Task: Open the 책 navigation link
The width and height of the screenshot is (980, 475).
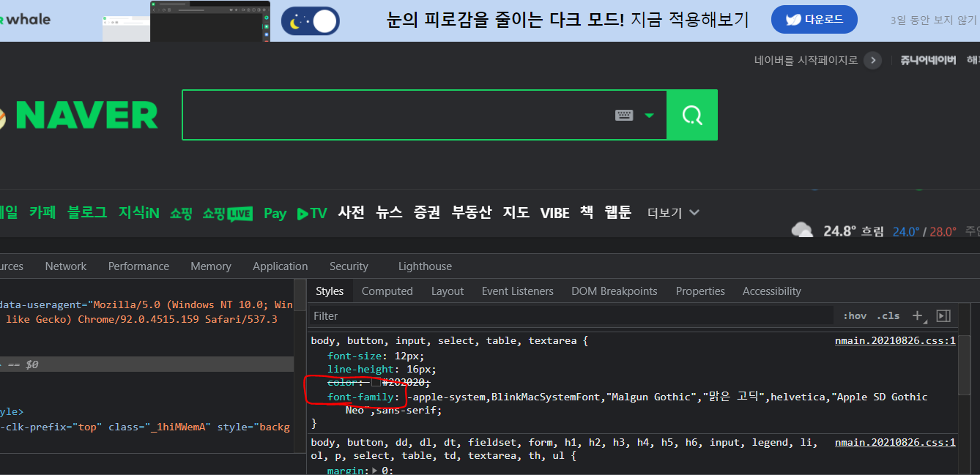Action: point(587,212)
